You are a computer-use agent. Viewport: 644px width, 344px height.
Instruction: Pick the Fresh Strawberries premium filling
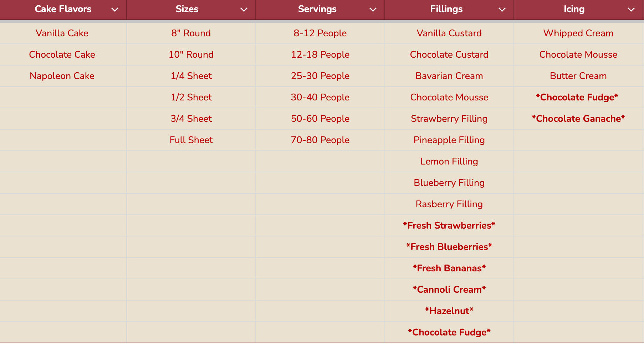click(449, 225)
